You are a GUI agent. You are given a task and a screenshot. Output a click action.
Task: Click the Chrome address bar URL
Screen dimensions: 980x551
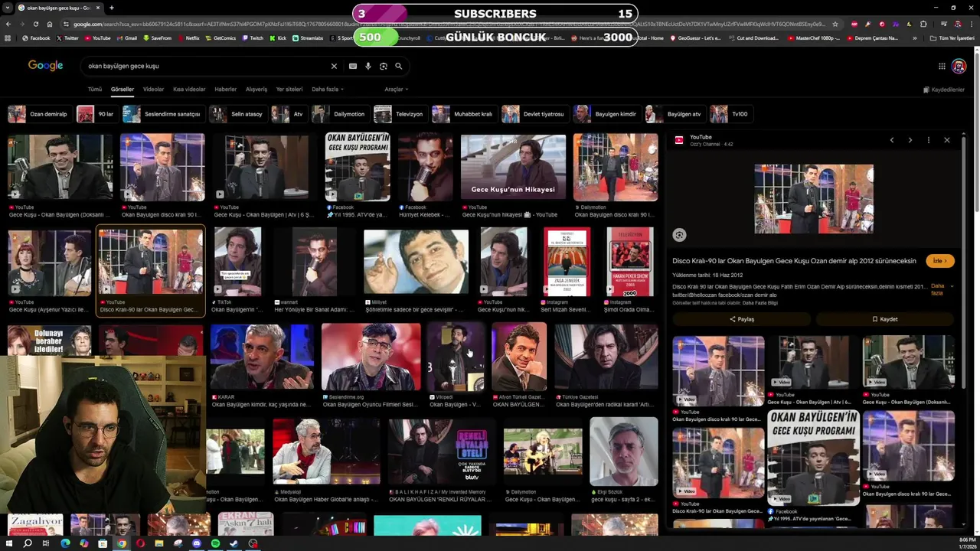448,24
